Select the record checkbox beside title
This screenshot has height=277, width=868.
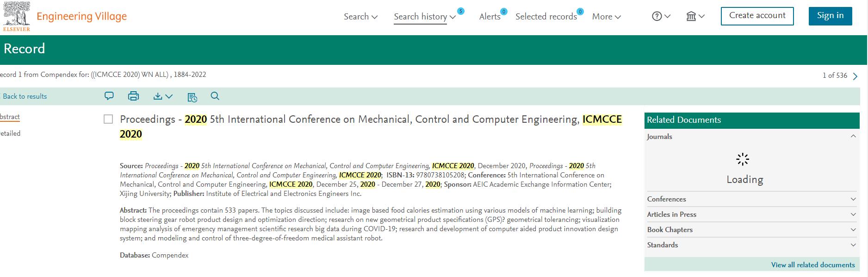108,120
